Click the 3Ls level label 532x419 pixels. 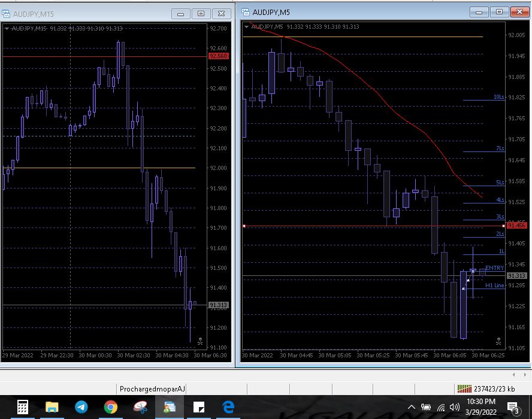[x=500, y=217]
